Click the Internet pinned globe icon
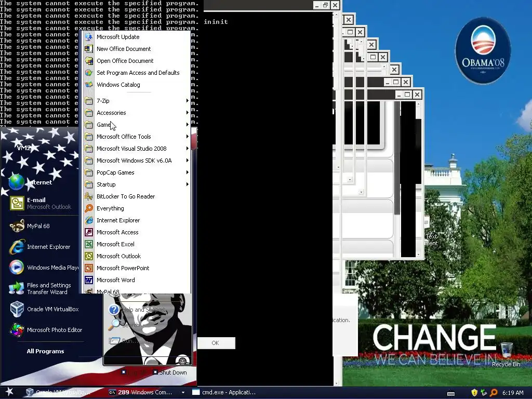The image size is (532, 399). click(16, 182)
